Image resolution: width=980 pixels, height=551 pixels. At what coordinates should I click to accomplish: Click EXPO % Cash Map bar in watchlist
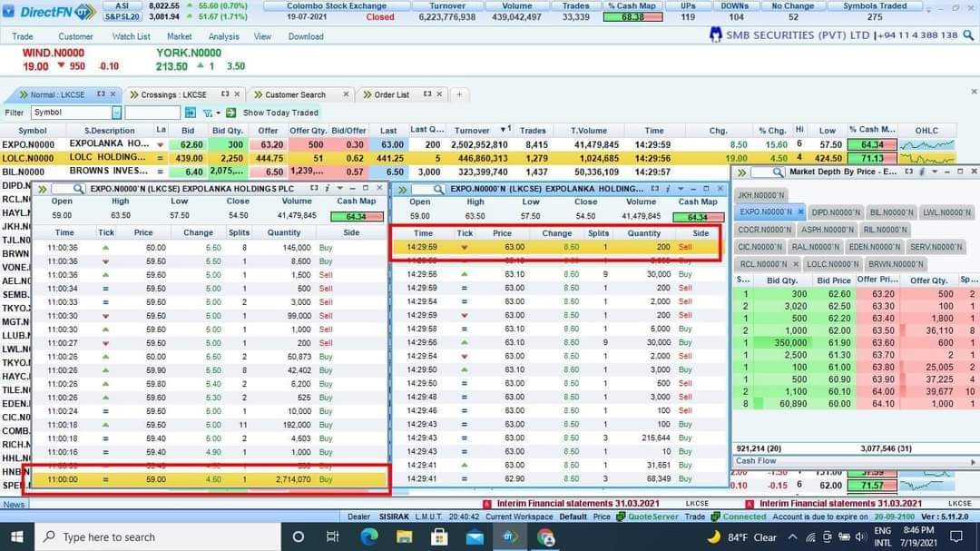pyautogui.click(x=873, y=144)
